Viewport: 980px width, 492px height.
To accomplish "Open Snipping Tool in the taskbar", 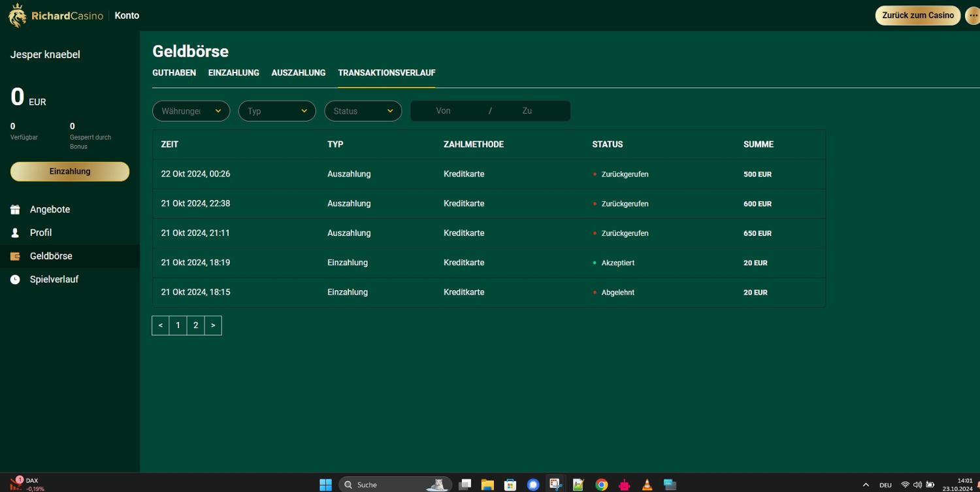I will tap(555, 484).
